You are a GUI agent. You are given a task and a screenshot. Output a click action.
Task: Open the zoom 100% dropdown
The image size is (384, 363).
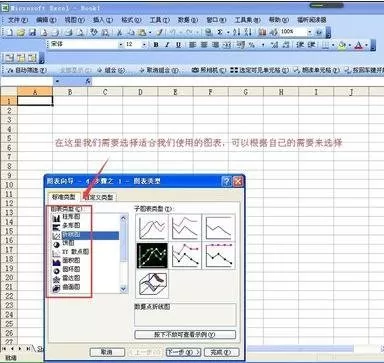click(x=310, y=32)
